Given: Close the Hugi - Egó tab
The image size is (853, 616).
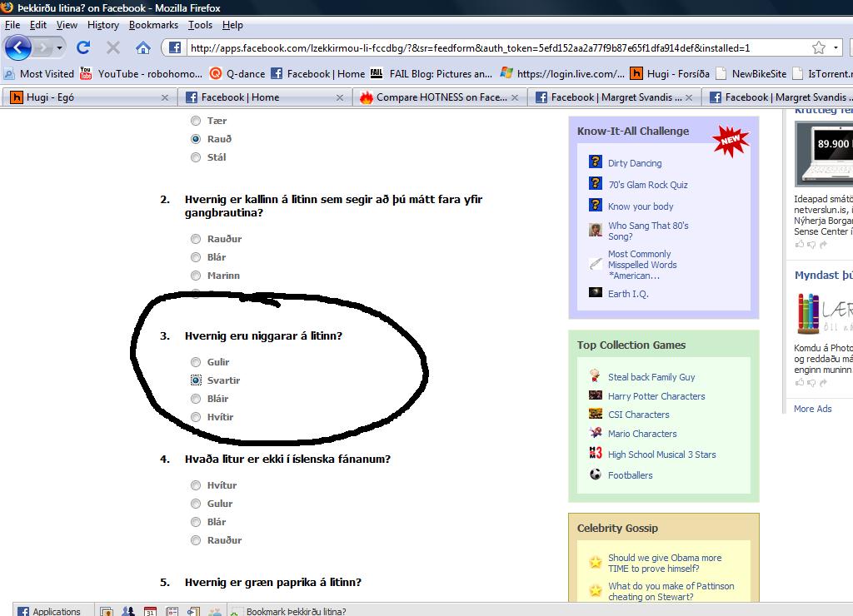Looking at the screenshot, I should [x=165, y=97].
